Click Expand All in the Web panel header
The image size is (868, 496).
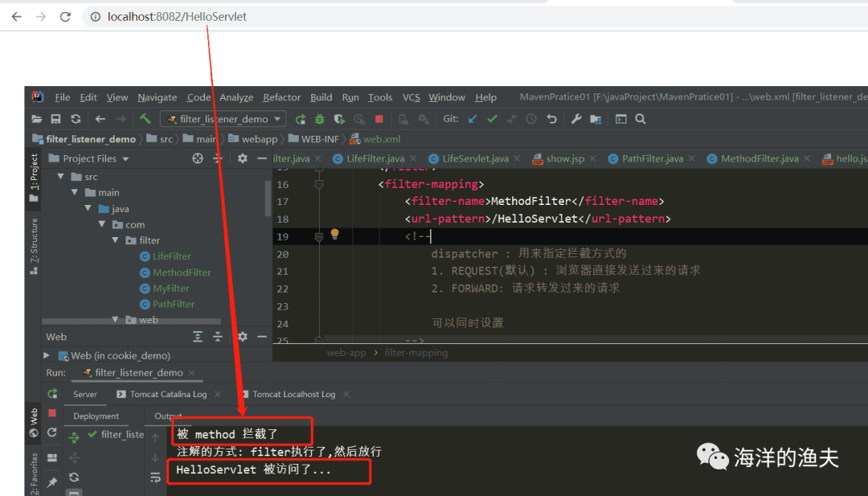tap(198, 337)
